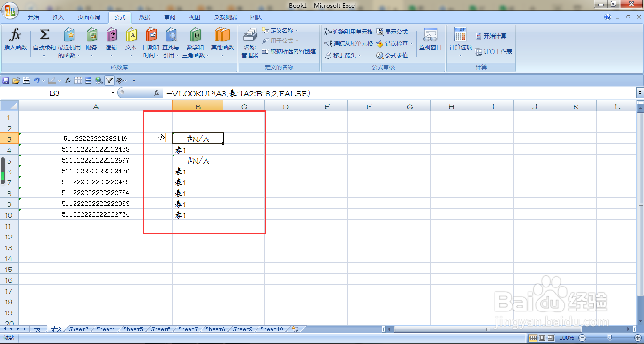Screen dimensions: 644x344
Task: Click the hyperlink globe icon in quick toolbar
Action: coord(99,81)
